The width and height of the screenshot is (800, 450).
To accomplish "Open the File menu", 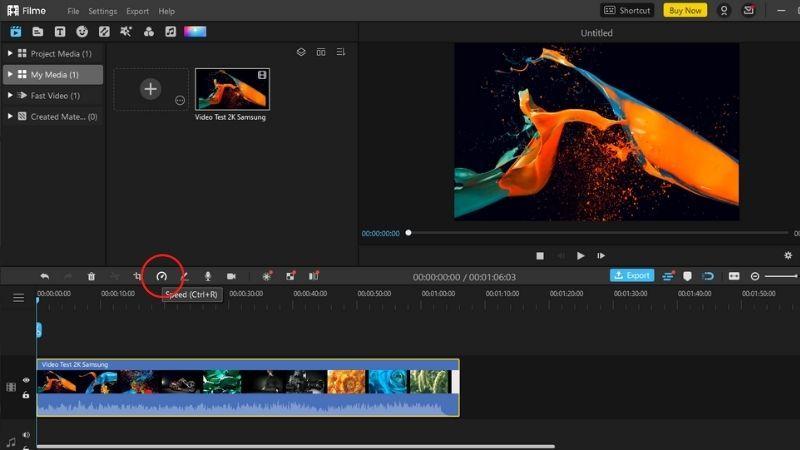I will point(73,11).
